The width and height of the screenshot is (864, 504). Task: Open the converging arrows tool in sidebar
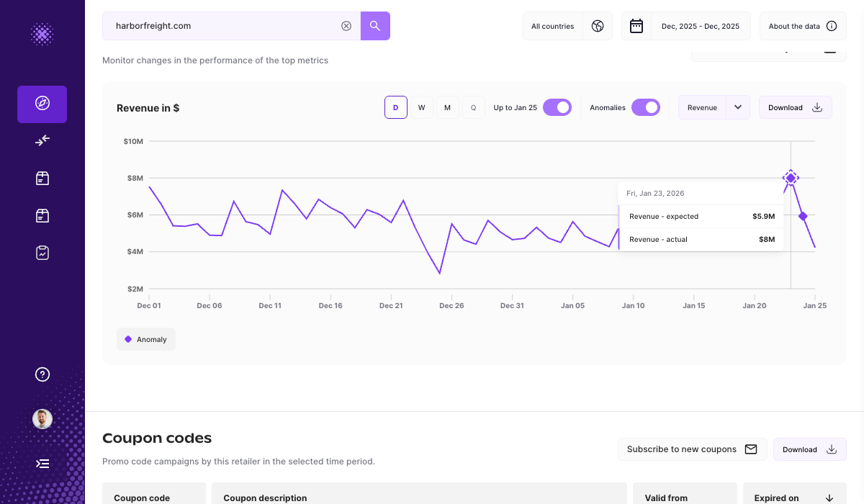(x=42, y=141)
